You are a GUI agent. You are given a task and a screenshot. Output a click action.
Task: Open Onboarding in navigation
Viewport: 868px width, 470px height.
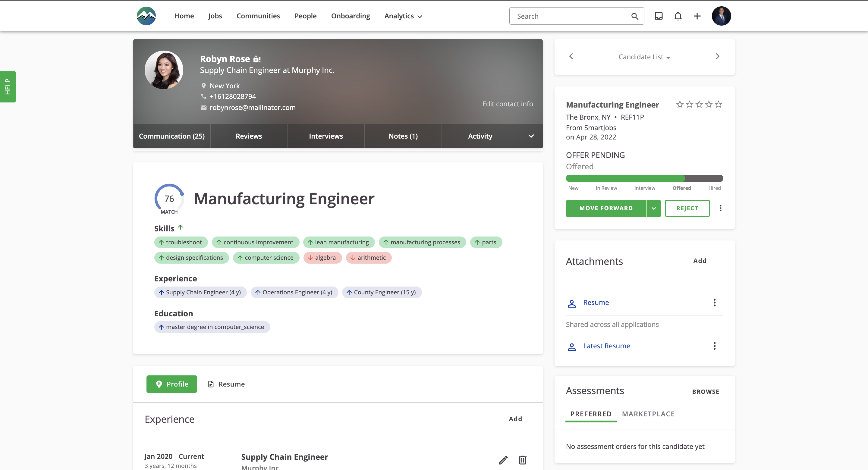[351, 16]
